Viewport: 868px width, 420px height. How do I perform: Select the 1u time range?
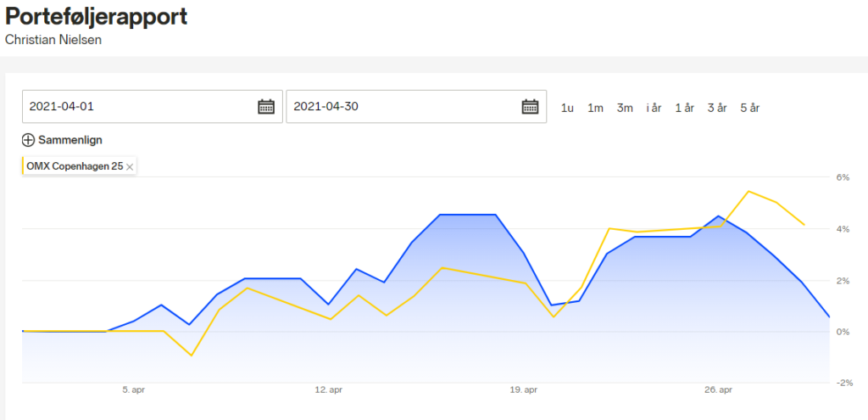[567, 108]
